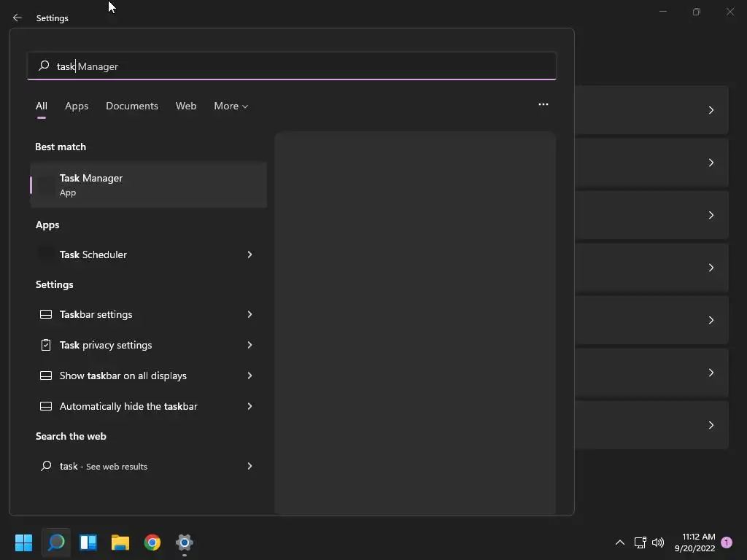Viewport: 747px width, 560px height.
Task: Switch to the Documents filter tab
Action: pos(132,106)
